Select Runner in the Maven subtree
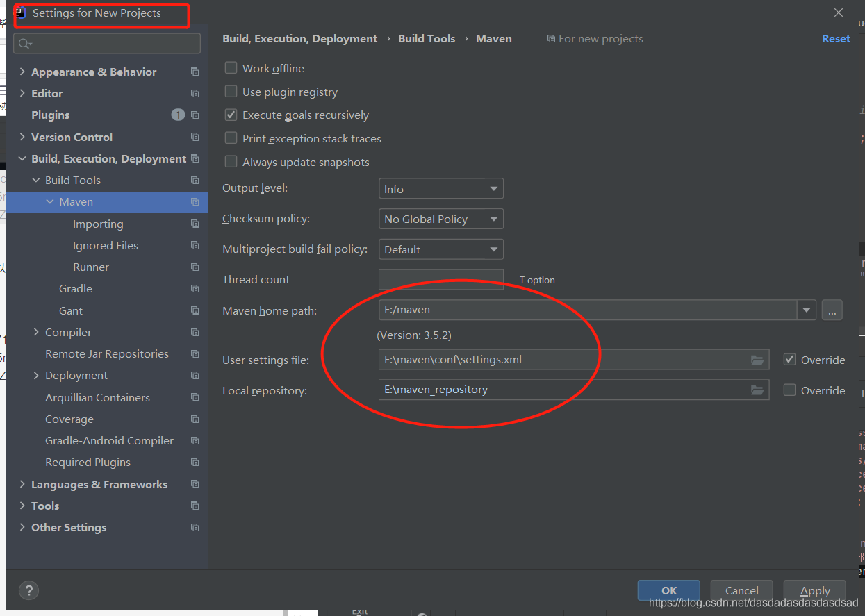865x616 pixels. click(91, 267)
